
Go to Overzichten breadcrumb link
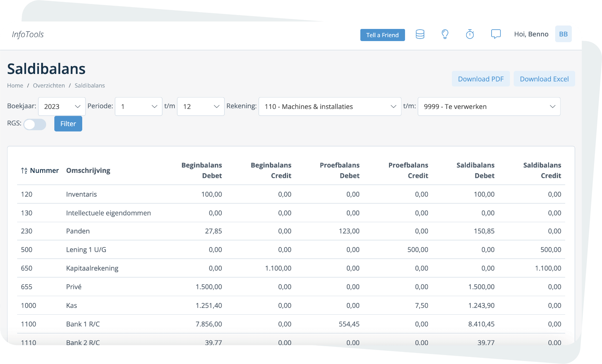pos(49,85)
